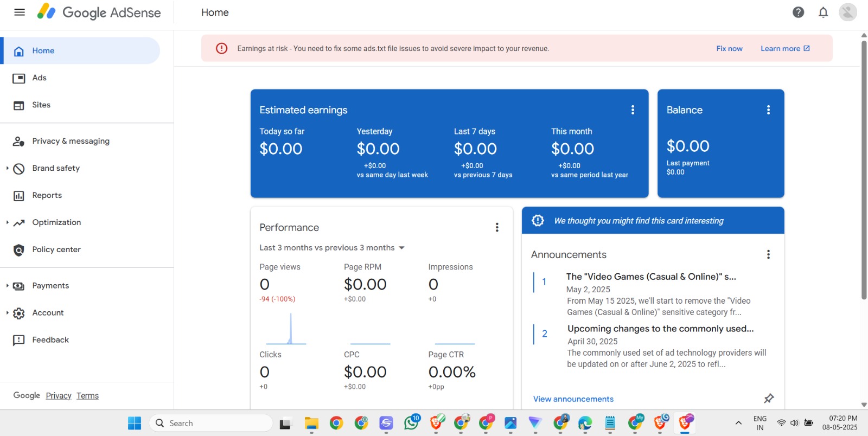The image size is (868, 436).
Task: Open the hamburger main menu
Action: [20, 12]
